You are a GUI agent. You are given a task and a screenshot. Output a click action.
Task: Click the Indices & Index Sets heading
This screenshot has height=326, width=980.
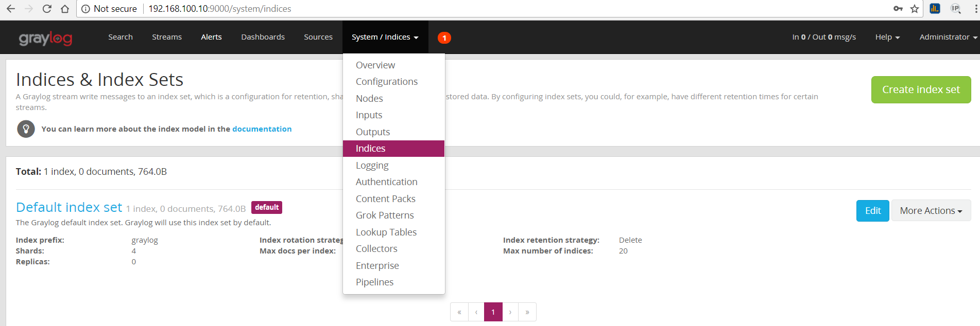pos(99,80)
